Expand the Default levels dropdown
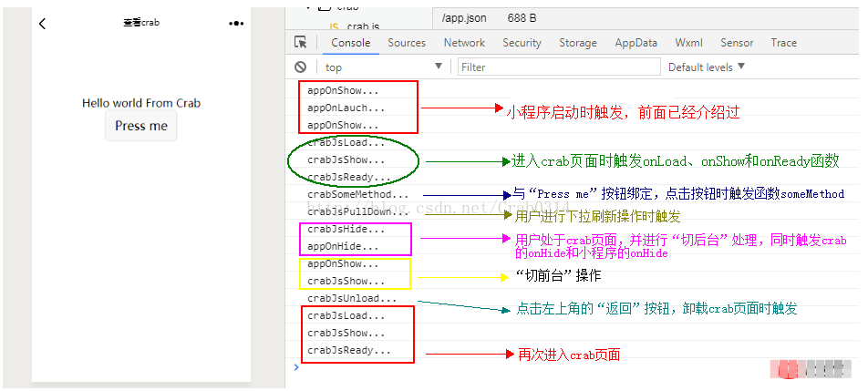The height and width of the screenshot is (391, 868). [x=707, y=67]
